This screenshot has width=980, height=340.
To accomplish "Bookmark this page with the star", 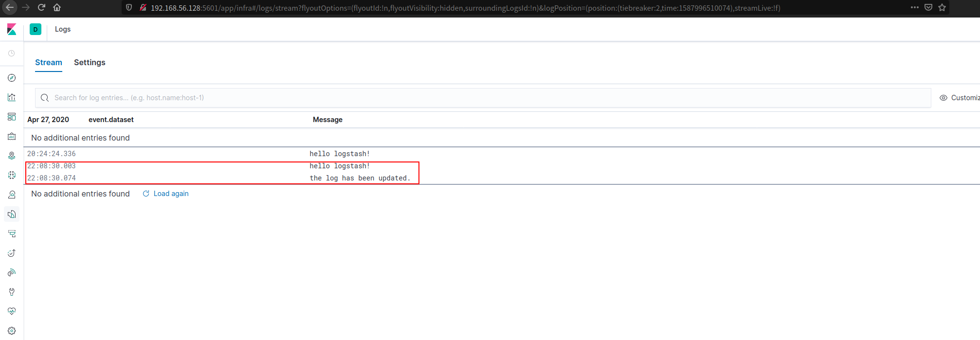I will [x=942, y=8].
